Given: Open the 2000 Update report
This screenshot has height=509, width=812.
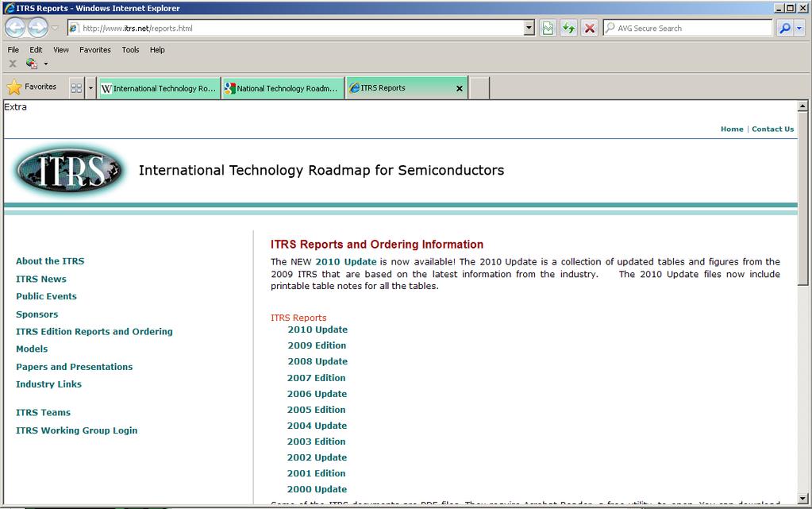Looking at the screenshot, I should coord(317,489).
